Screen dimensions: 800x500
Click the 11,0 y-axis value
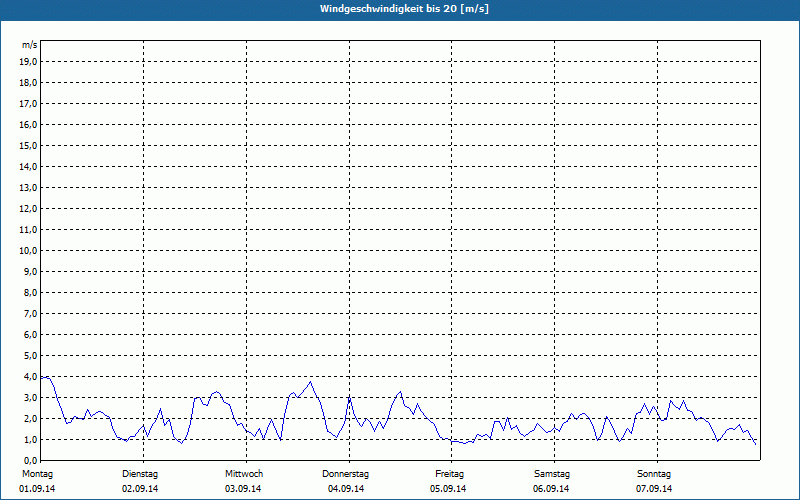(x=29, y=230)
